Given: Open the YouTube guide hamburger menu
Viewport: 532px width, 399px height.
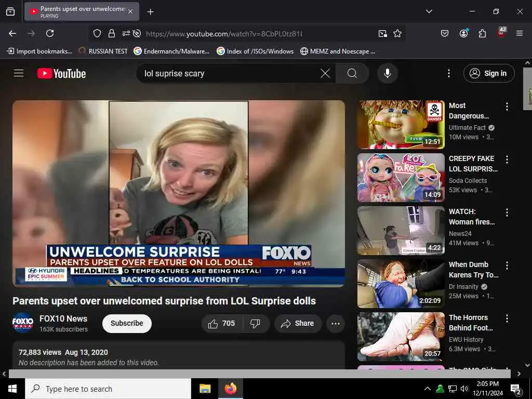Looking at the screenshot, I should point(19,73).
